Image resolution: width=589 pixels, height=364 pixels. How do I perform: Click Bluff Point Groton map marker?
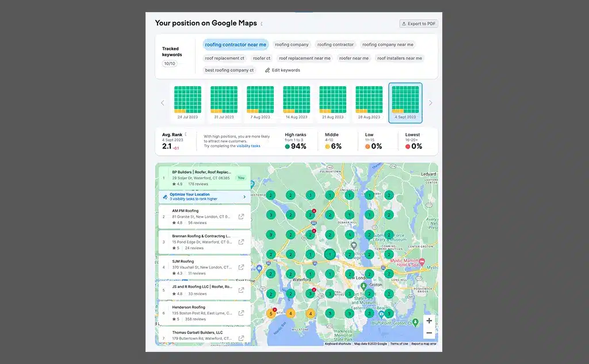pyautogui.click(x=415, y=322)
